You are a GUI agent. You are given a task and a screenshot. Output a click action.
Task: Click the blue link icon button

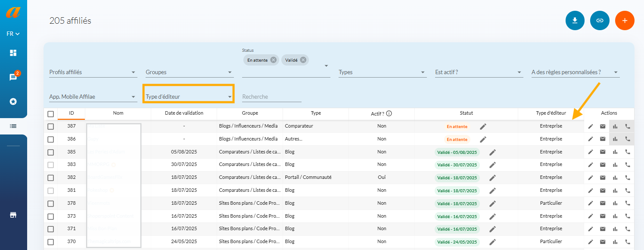tap(600, 20)
